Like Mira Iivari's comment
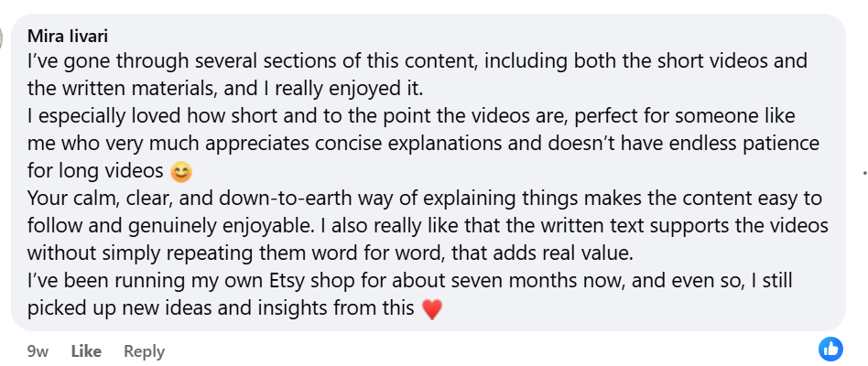868x366 pixels. tap(86, 350)
